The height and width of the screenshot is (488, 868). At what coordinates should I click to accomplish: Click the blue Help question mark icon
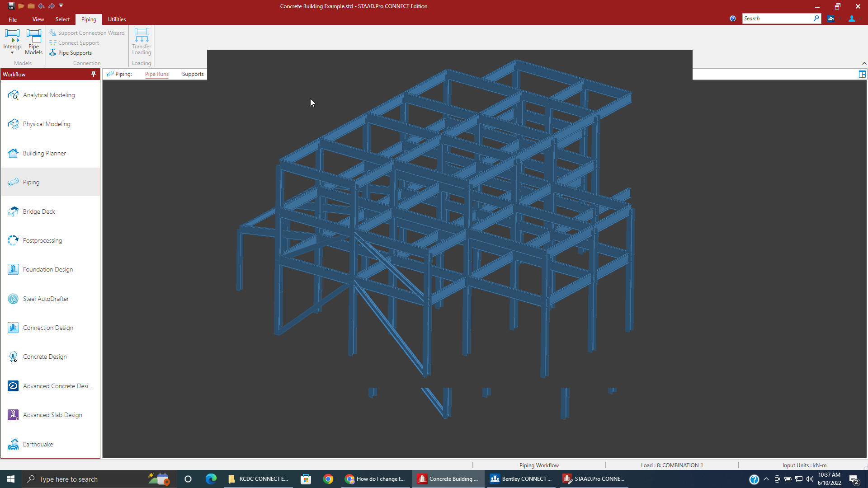click(x=732, y=19)
